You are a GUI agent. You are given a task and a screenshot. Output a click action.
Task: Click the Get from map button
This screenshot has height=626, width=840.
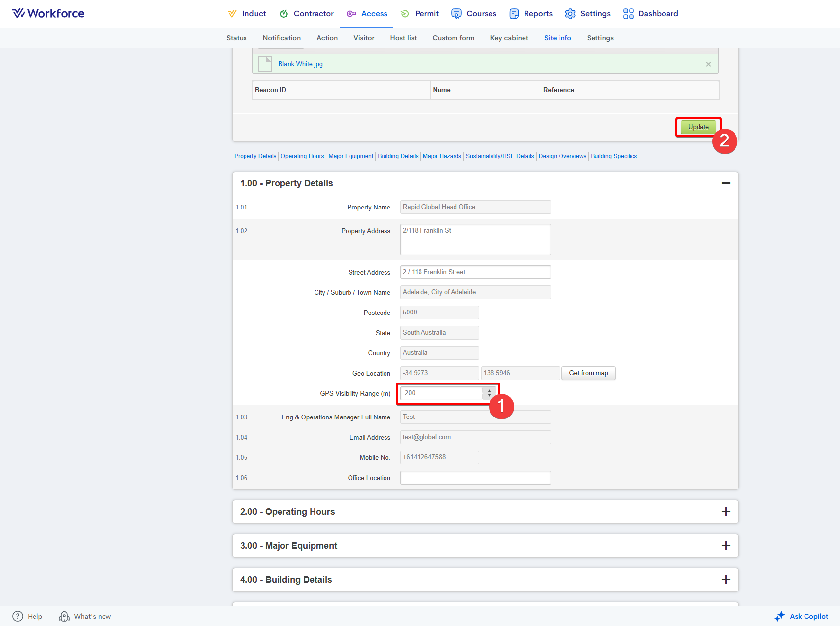click(x=588, y=373)
